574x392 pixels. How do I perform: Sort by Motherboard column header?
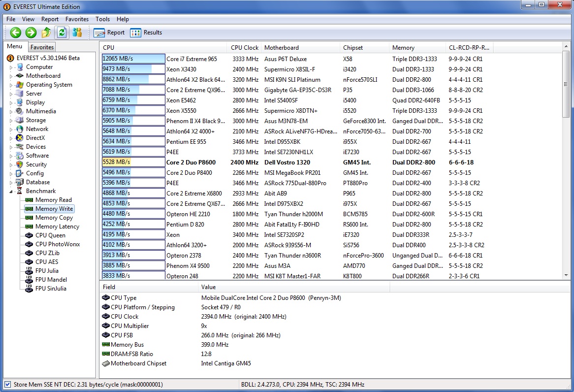[301, 48]
